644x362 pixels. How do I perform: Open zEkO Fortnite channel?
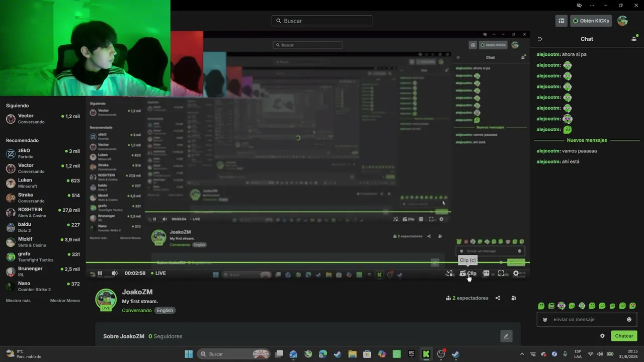click(43, 153)
